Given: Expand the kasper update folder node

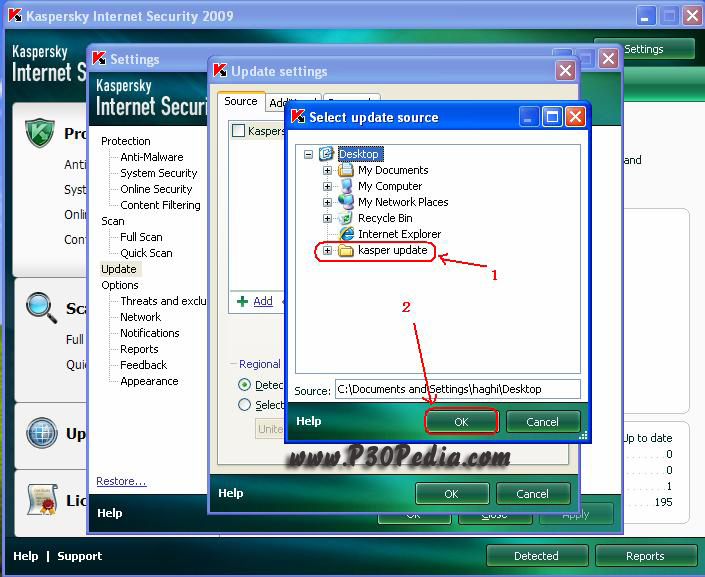Looking at the screenshot, I should click(x=327, y=250).
